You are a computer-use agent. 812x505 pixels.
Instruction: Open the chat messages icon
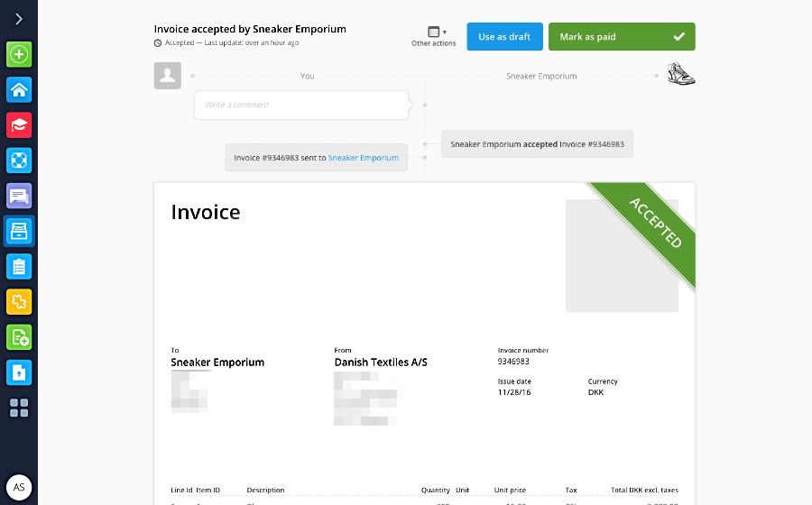click(19, 196)
